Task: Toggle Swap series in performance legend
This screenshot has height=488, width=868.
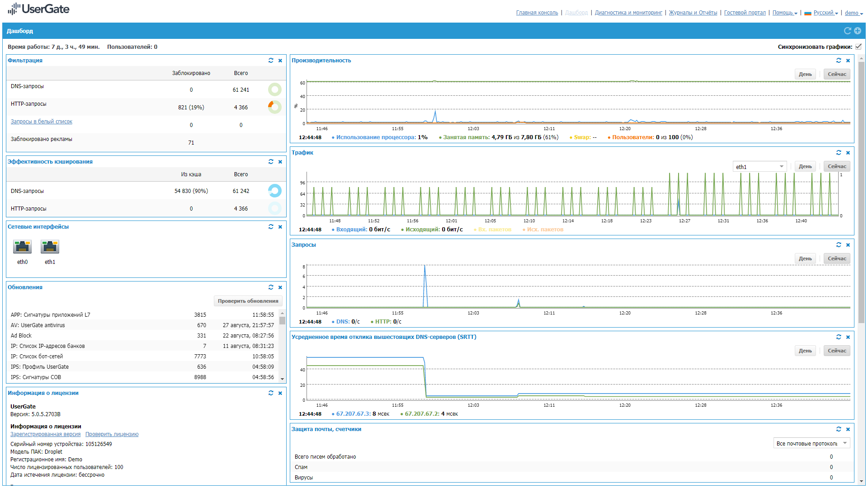Action: pyautogui.click(x=582, y=137)
